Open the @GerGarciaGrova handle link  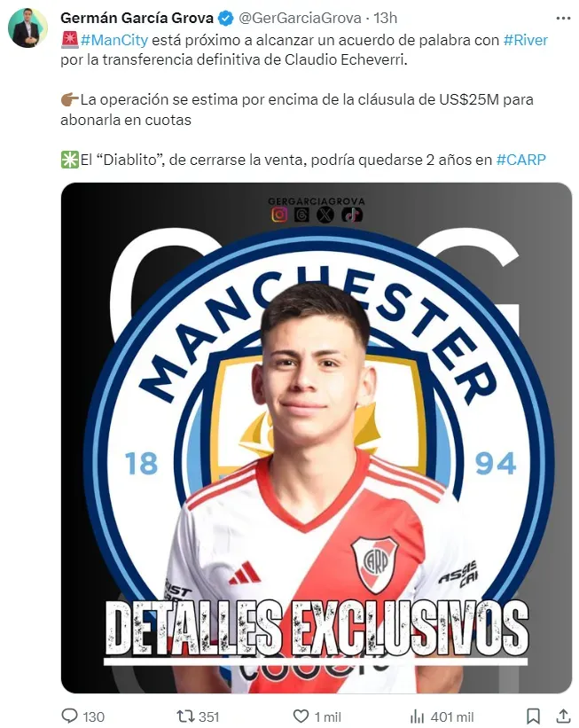coord(300,18)
